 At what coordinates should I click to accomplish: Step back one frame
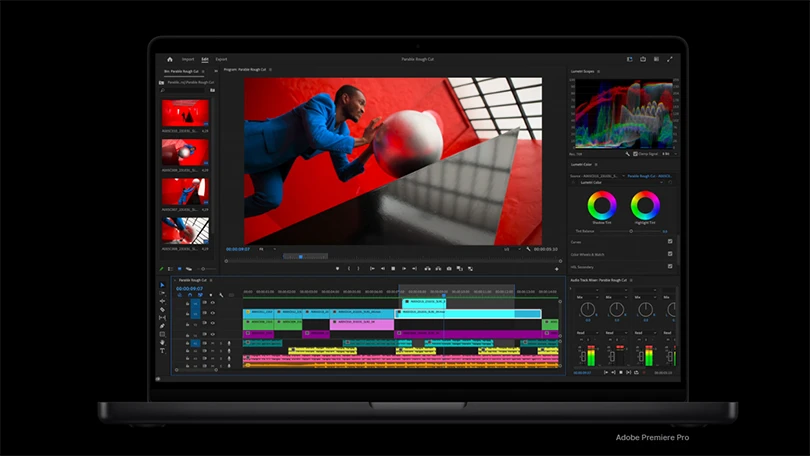click(383, 269)
